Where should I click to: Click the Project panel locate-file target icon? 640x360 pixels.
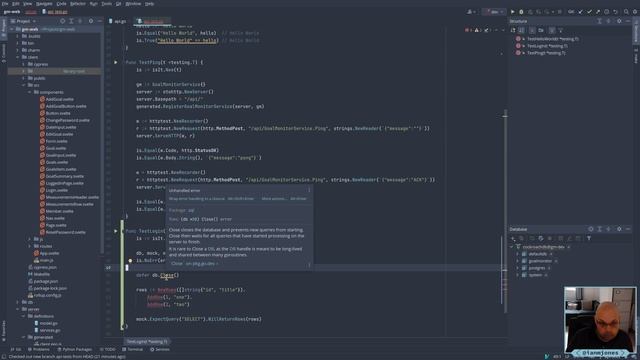(62, 21)
